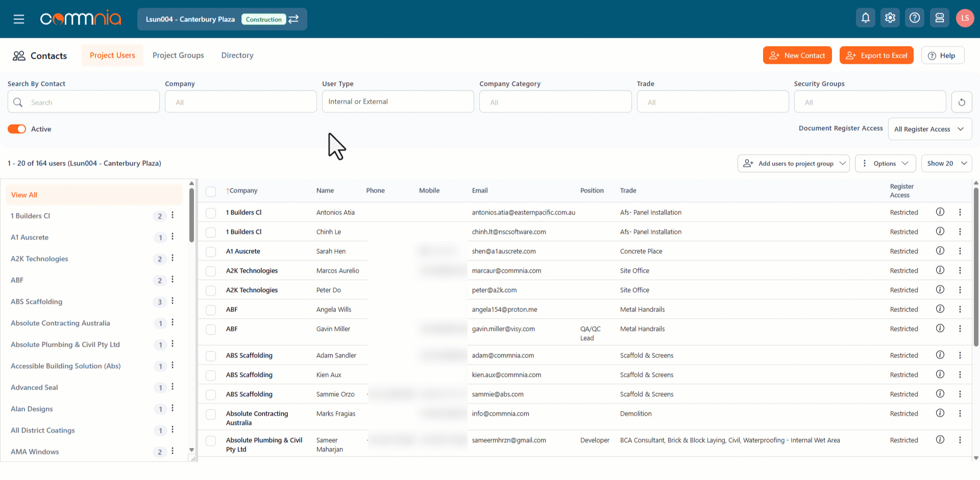Click the table scroll-down arrow

coord(976,458)
